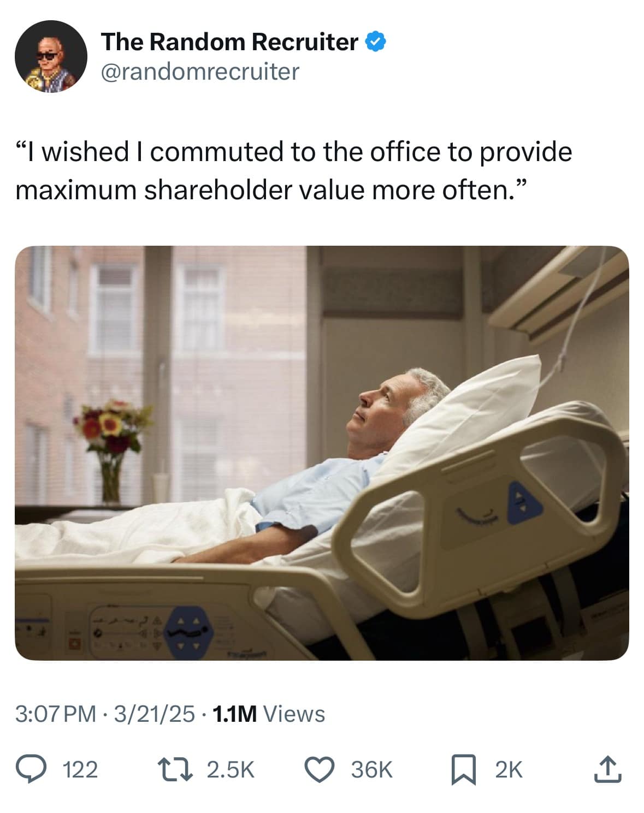Click the blue verified checkmark badge
644x813 pixels.
click(376, 41)
